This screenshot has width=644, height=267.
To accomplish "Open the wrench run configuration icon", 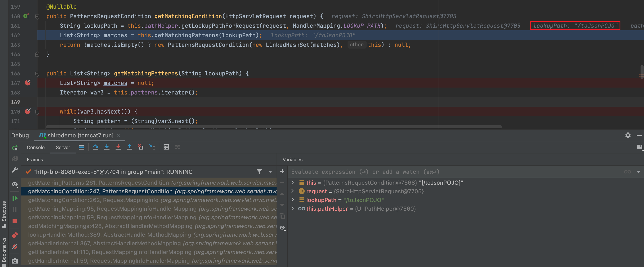I will (x=15, y=170).
